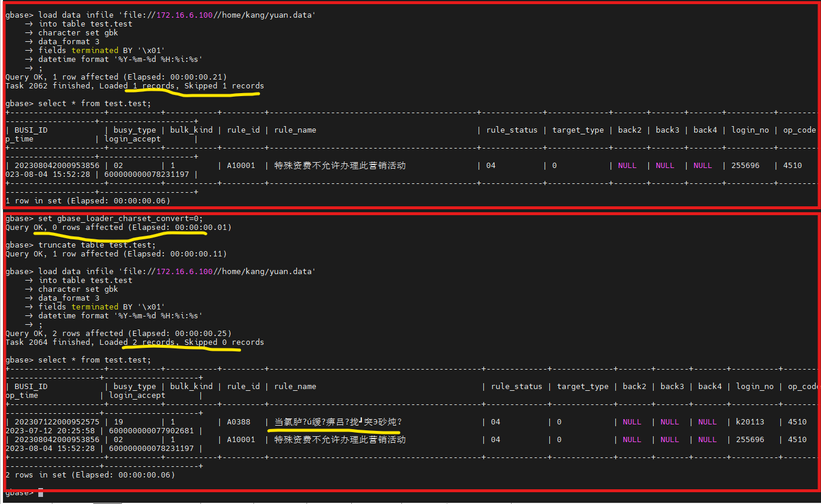Click the elapsed time '00:00:00.25'
The width and height of the screenshot is (821, 504).
[200, 334]
